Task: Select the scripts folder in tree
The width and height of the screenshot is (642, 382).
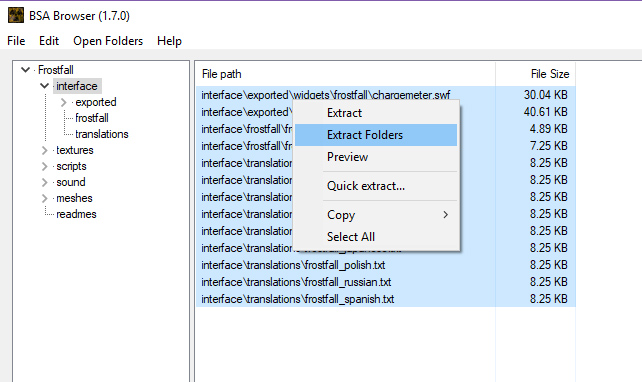Action: (x=71, y=166)
